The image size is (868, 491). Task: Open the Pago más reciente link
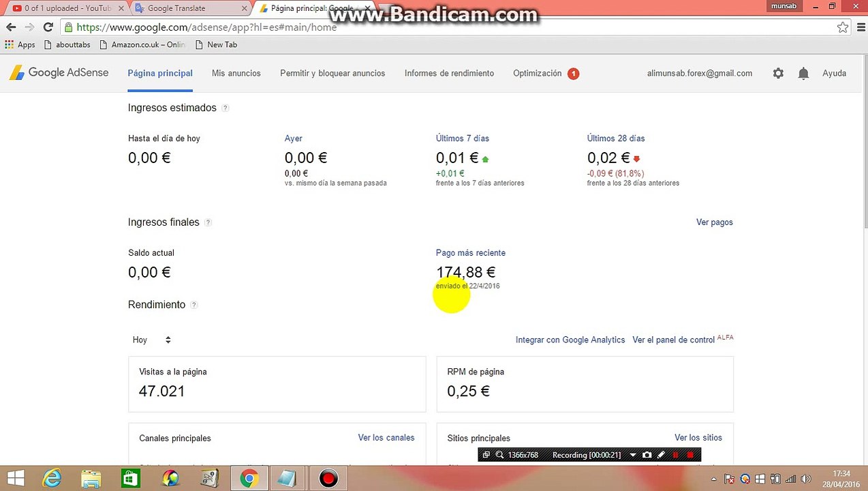pos(470,253)
